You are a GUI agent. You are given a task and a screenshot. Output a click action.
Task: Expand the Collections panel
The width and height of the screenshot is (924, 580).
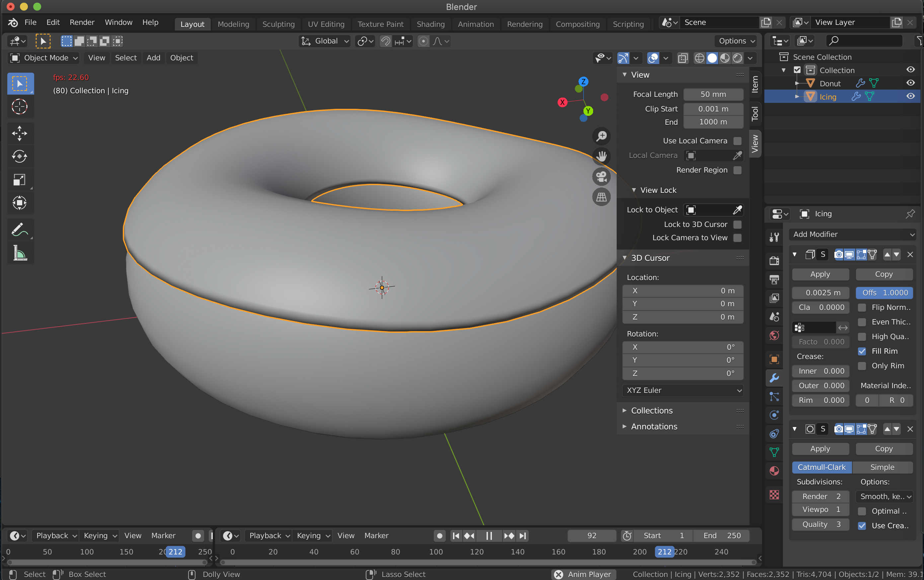click(x=652, y=410)
